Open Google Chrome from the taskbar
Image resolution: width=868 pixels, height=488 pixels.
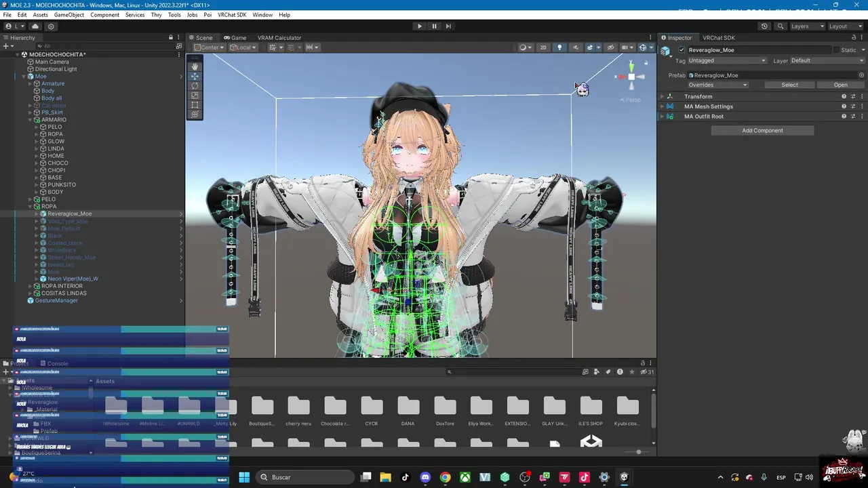(x=445, y=477)
